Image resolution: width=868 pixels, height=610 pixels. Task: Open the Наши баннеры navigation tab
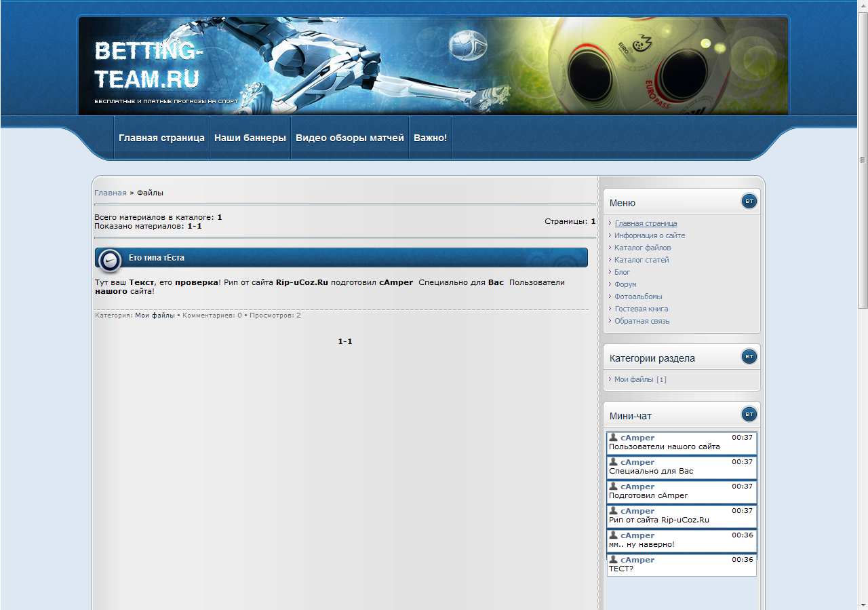pyautogui.click(x=250, y=138)
